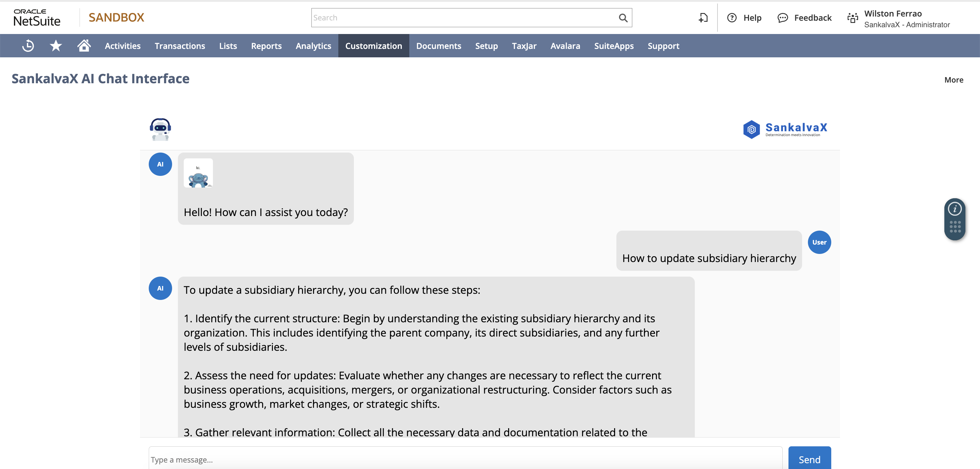Click the chatbot robot icon
This screenshot has width=980, height=469.
tap(160, 129)
